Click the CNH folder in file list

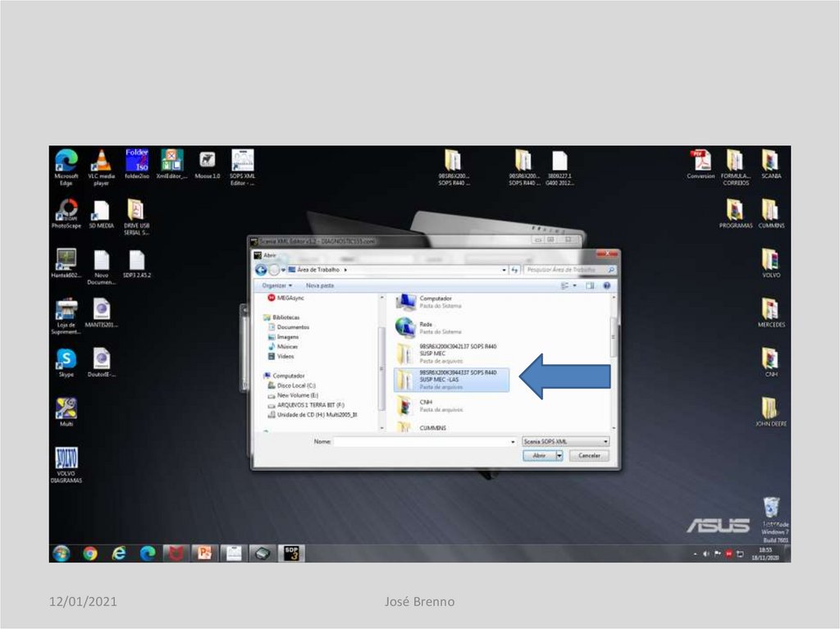(426, 405)
